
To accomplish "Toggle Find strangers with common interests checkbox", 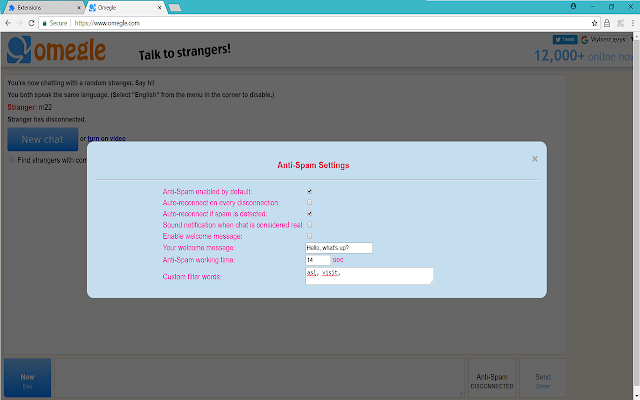I will pyautogui.click(x=11, y=160).
